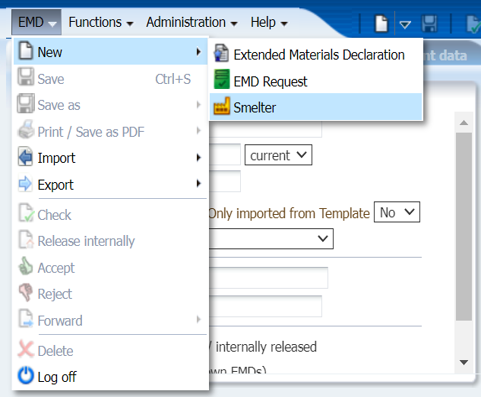
Task: Select New in the EMD menu
Action: (x=111, y=52)
